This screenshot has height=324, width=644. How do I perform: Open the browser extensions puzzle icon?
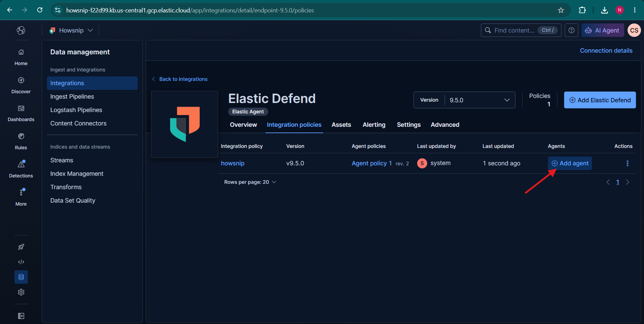(x=582, y=10)
